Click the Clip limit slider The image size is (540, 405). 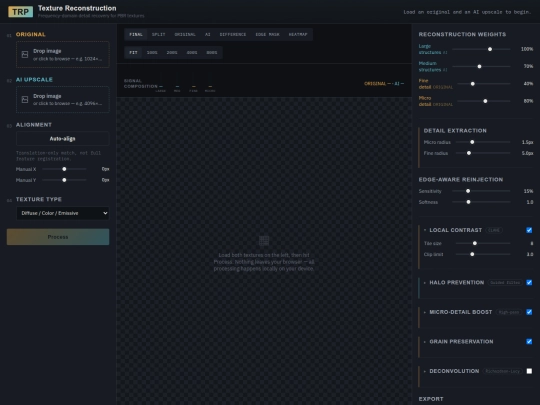click(x=483, y=254)
